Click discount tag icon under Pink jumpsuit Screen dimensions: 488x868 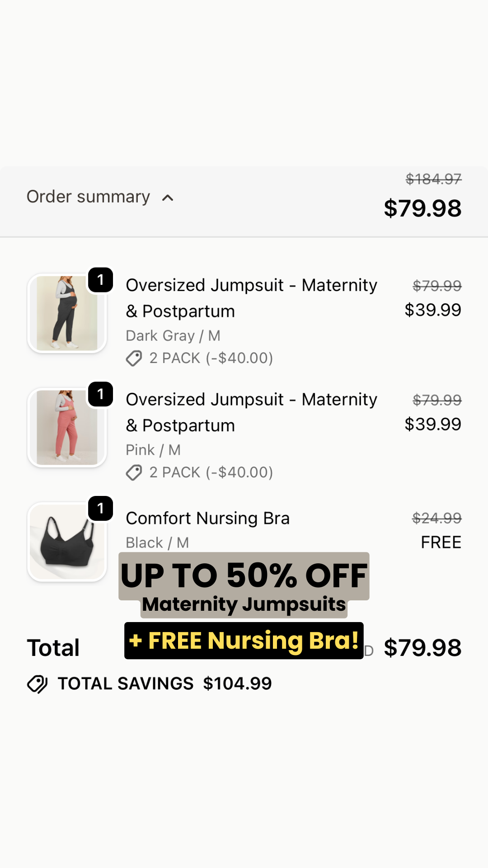click(x=134, y=473)
